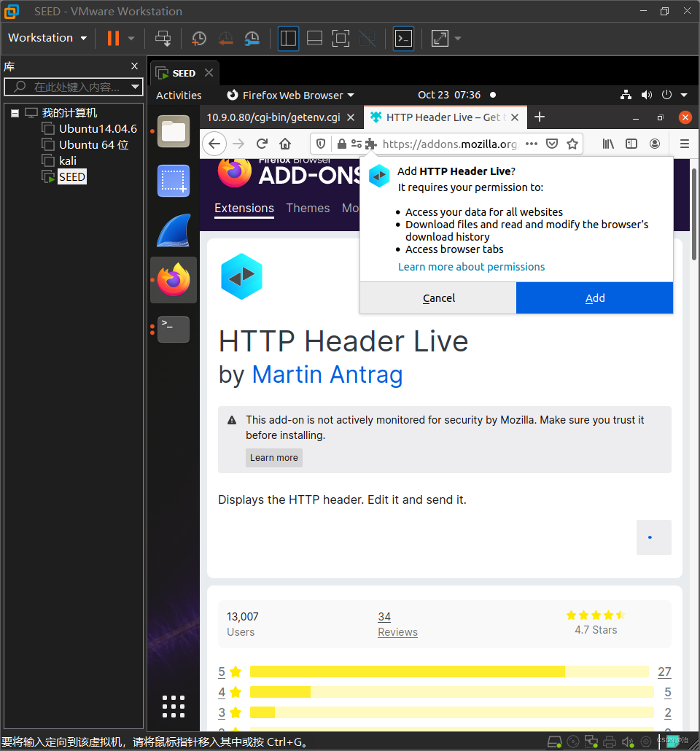
Task: Open the system power menu arrow
Action: [684, 95]
